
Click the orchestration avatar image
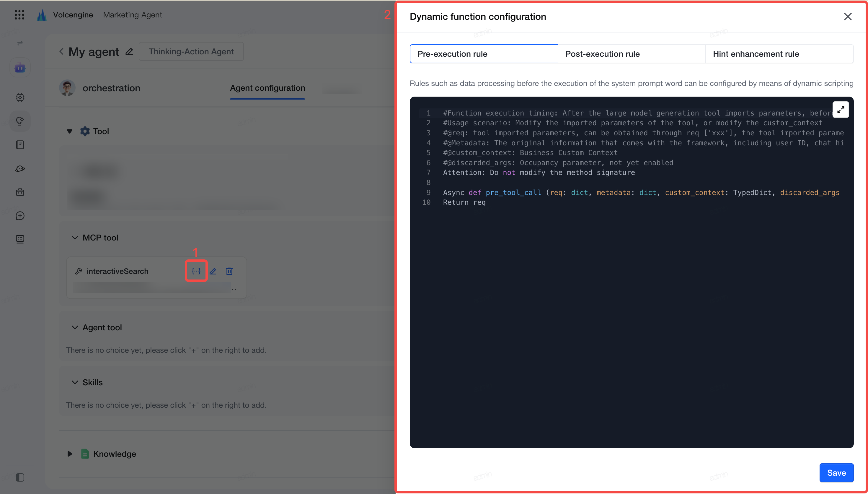click(x=67, y=88)
